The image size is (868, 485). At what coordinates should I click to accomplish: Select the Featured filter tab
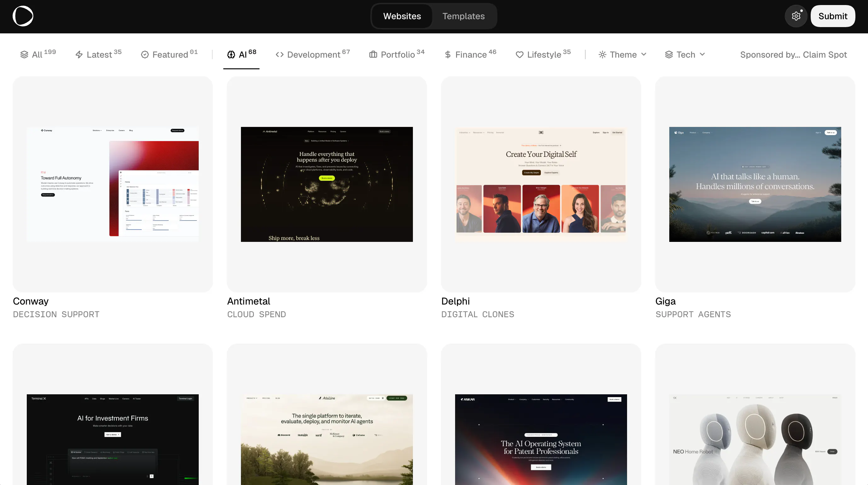169,54
